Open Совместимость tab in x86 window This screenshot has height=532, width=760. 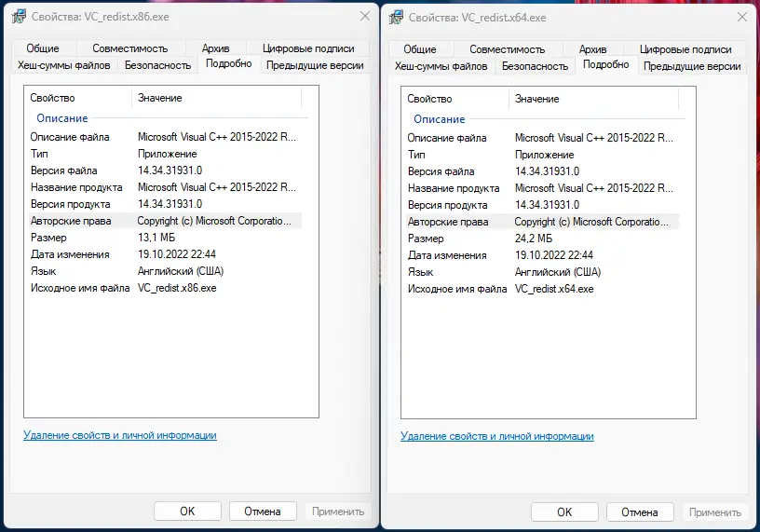pos(129,48)
